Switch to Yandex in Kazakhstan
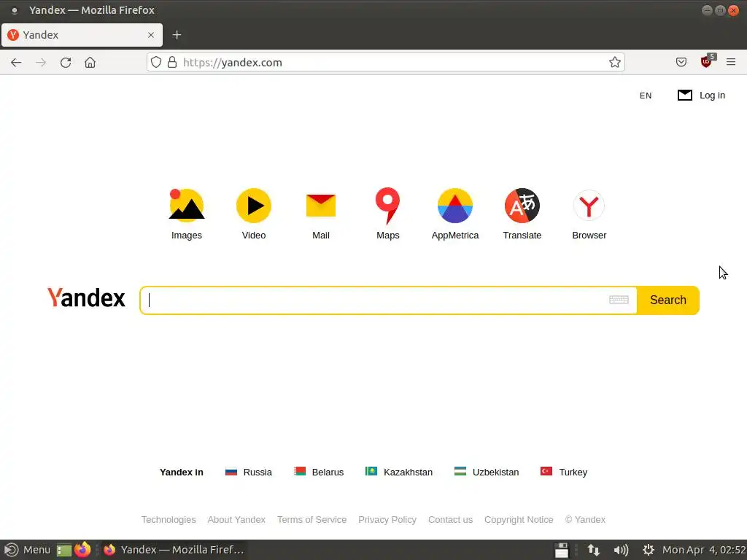This screenshot has height=560, width=747. (399, 472)
